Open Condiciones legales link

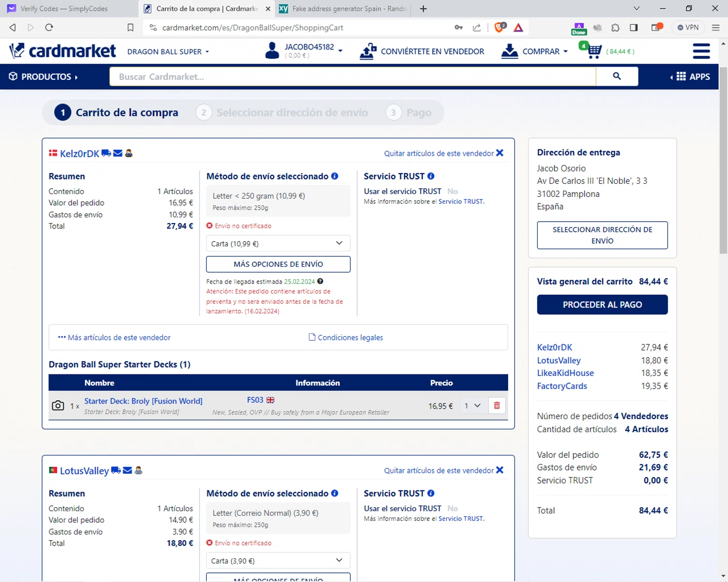pyautogui.click(x=346, y=338)
